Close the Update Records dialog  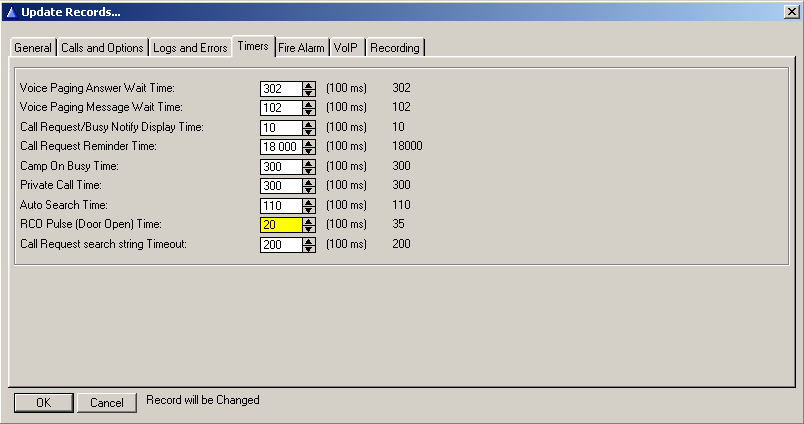click(x=791, y=11)
